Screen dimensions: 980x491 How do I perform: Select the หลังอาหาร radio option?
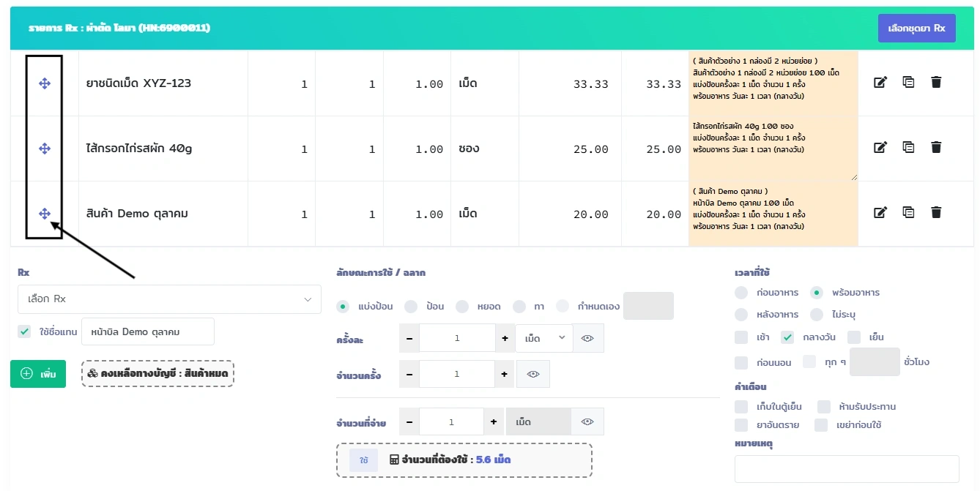click(x=741, y=315)
